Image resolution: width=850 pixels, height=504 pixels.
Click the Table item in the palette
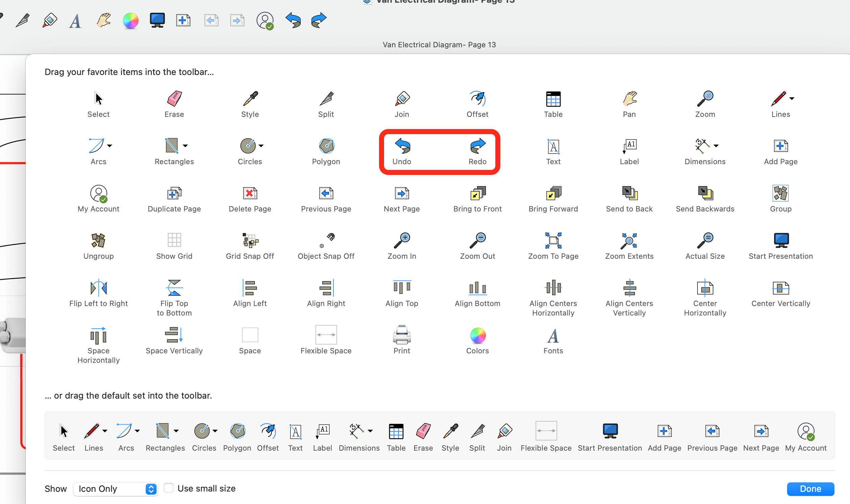553,104
